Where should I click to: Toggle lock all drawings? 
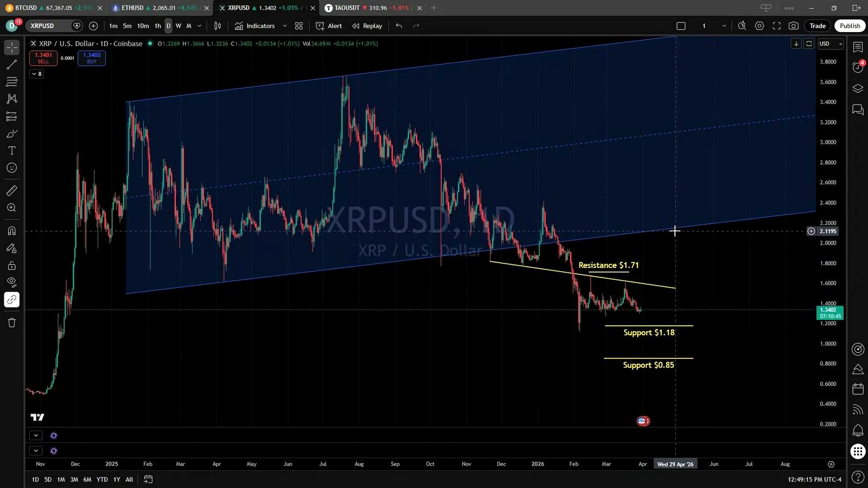pos(11,266)
